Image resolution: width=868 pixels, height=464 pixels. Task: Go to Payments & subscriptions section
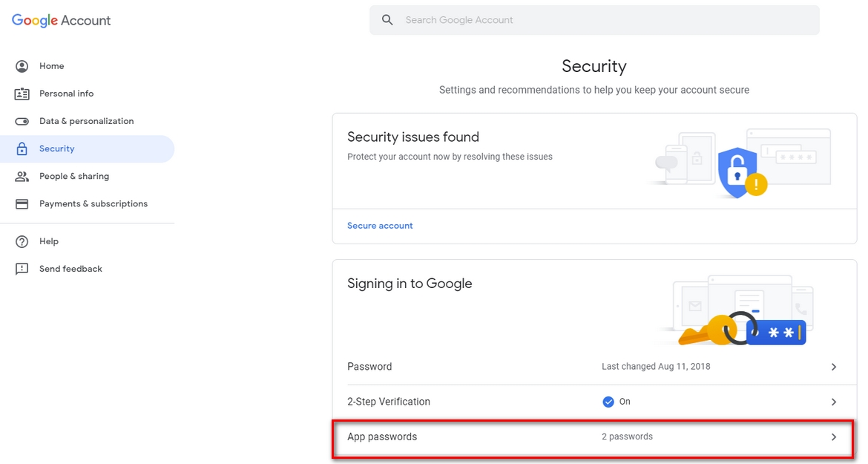click(93, 203)
